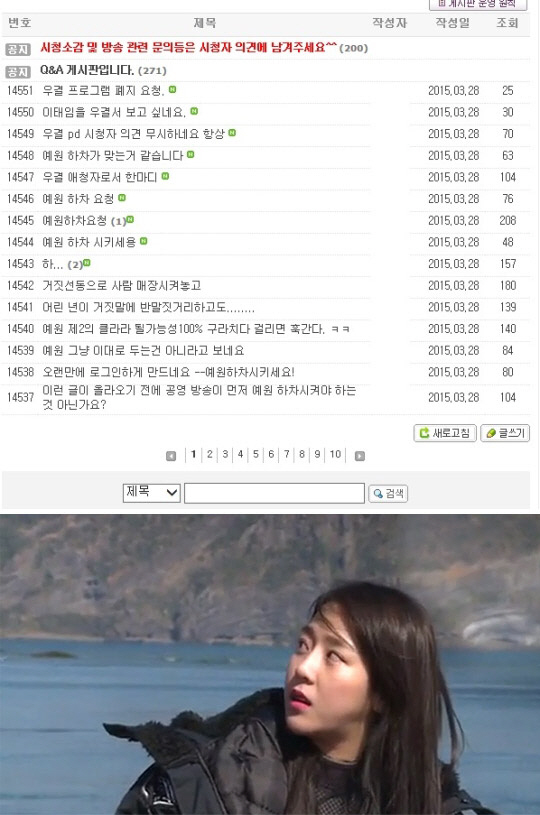Open page 5 of the board
This screenshot has width=540, height=815.
(256, 454)
